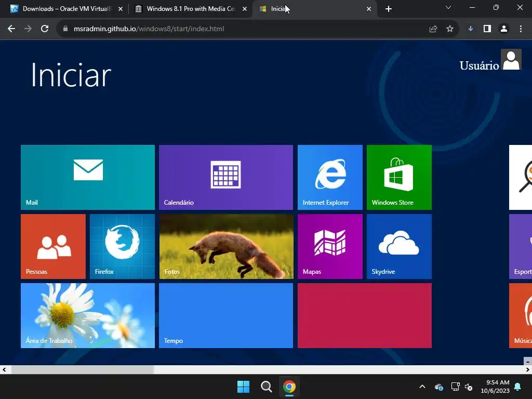Open the Esportes purple tile
The height and width of the screenshot is (399, 532).
pyautogui.click(x=521, y=246)
